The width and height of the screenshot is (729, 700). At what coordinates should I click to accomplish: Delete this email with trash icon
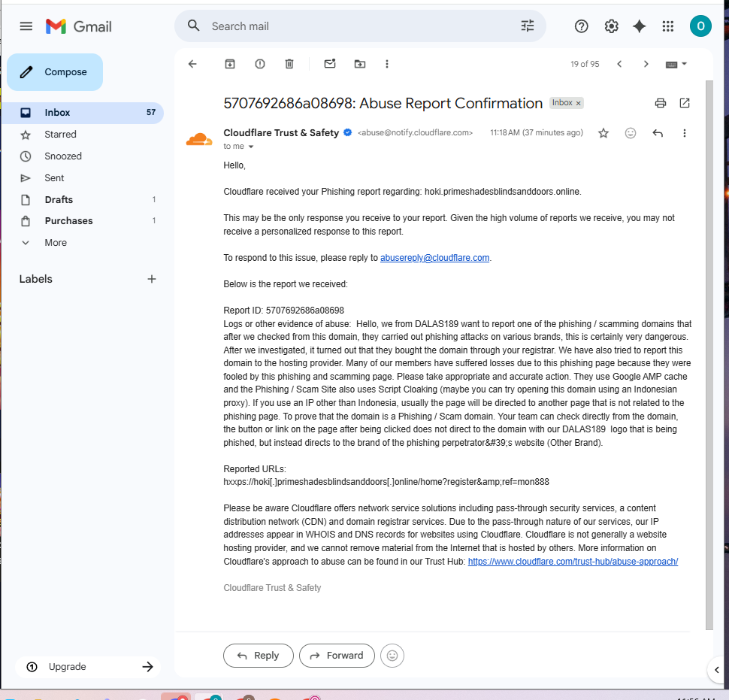click(x=289, y=64)
